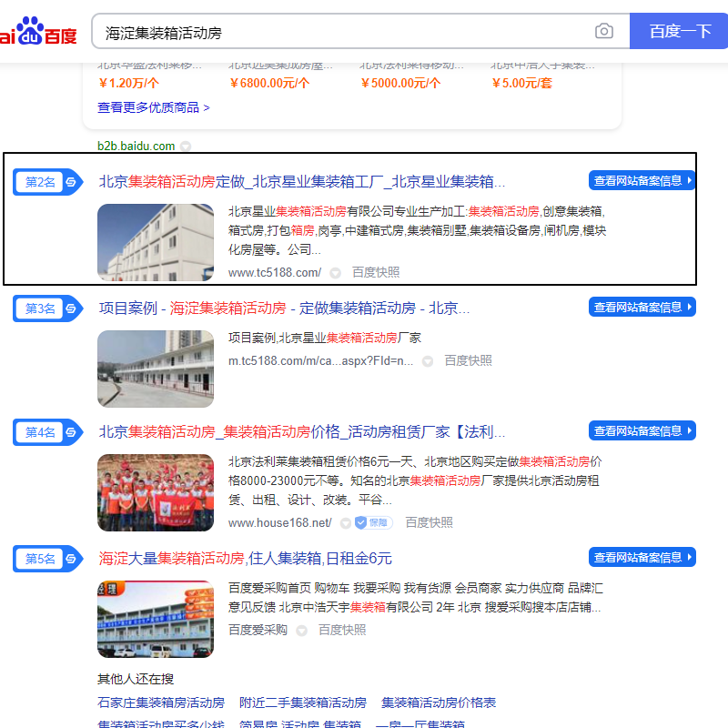Open result 海淀大量集装箱活动房,住人集装箱,日租金6元

point(245,559)
